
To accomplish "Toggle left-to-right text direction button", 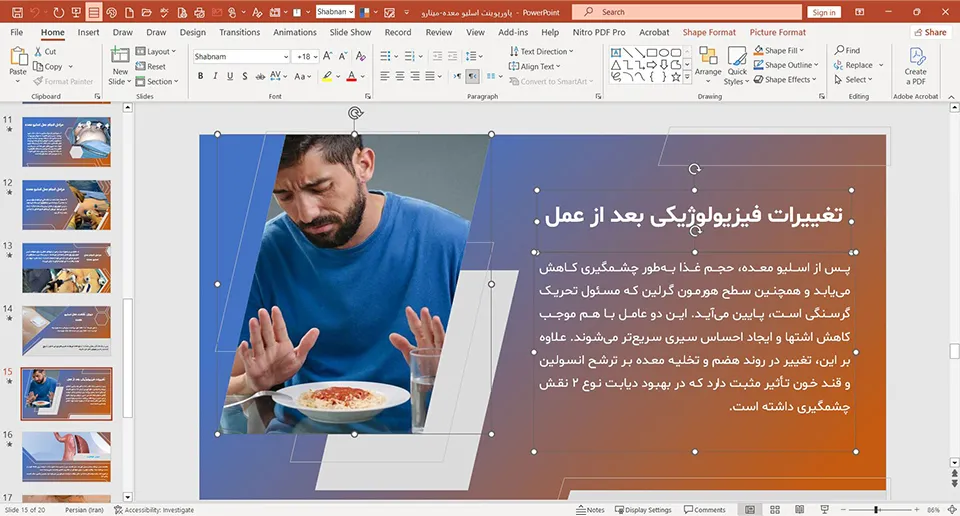I will pyautogui.click(x=457, y=76).
